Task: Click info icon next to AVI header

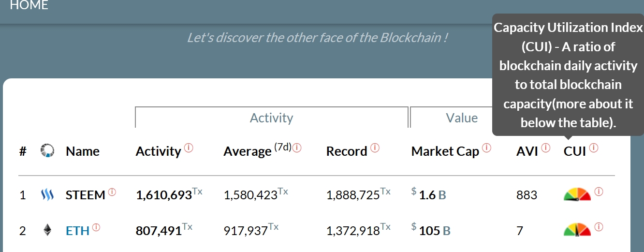Action: (x=545, y=148)
